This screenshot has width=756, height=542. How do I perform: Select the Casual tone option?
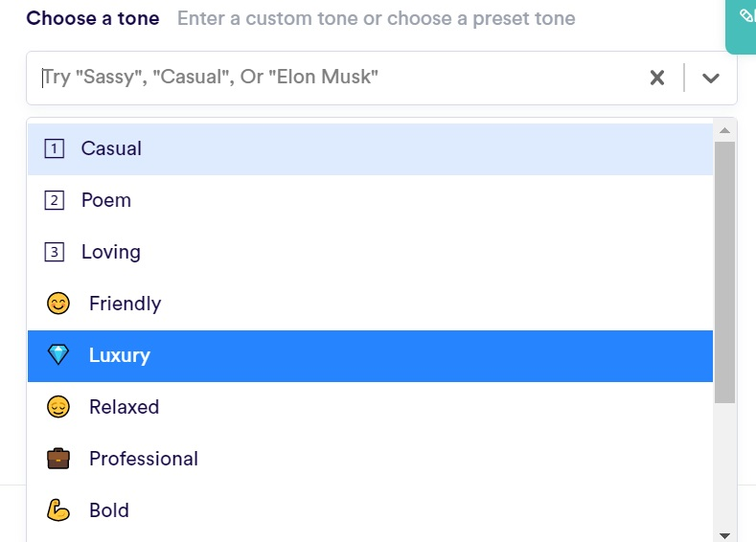(111, 148)
